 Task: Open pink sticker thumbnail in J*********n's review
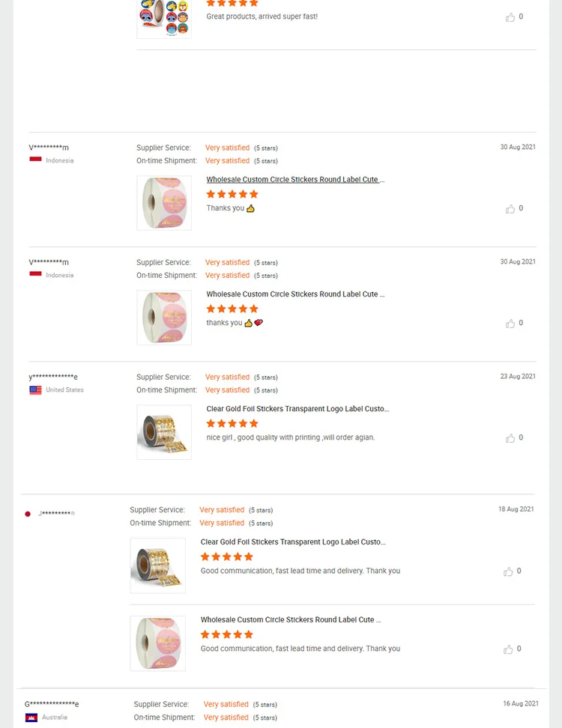tap(158, 643)
